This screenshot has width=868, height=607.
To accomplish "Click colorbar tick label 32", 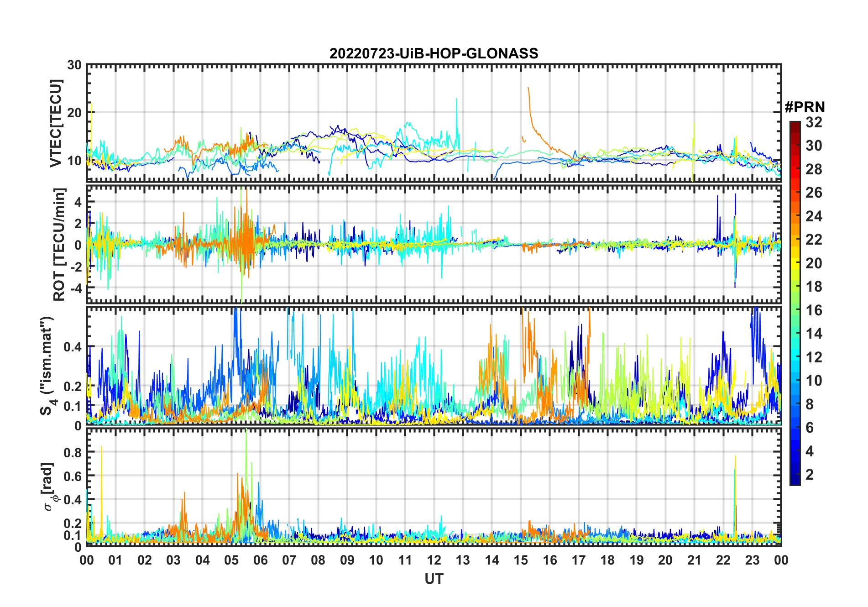I will tap(814, 122).
